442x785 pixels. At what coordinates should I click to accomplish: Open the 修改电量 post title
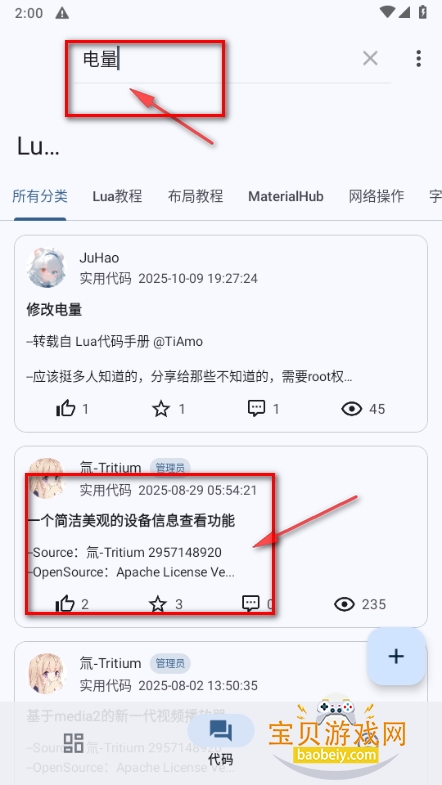pos(54,310)
